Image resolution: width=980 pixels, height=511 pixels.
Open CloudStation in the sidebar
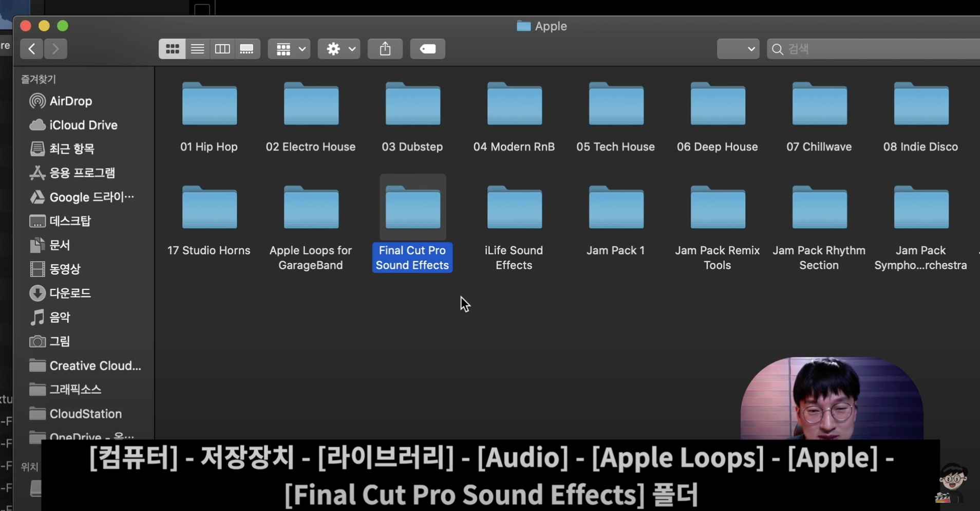pos(76,414)
